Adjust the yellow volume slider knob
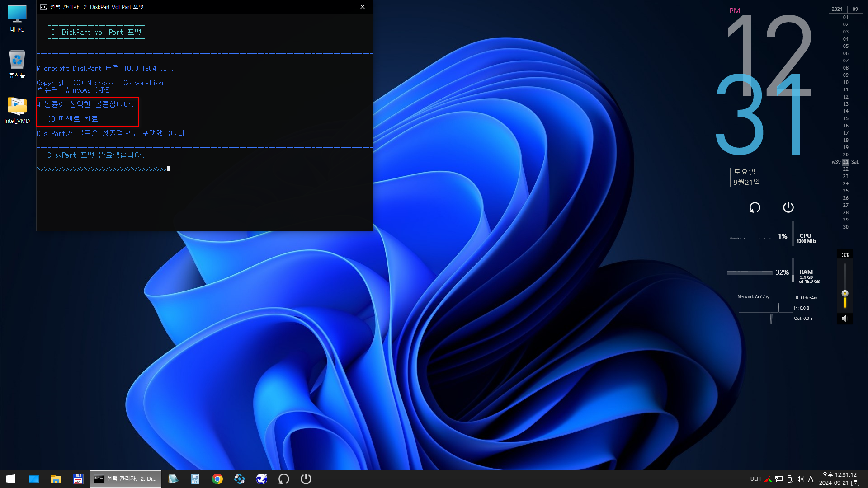Viewport: 868px width, 488px height. [845, 293]
